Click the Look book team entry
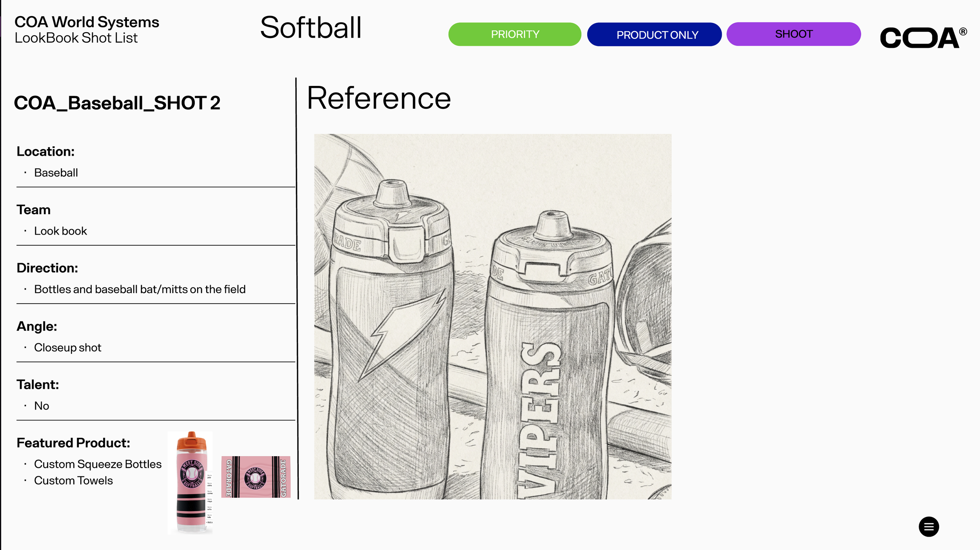 coord(60,231)
